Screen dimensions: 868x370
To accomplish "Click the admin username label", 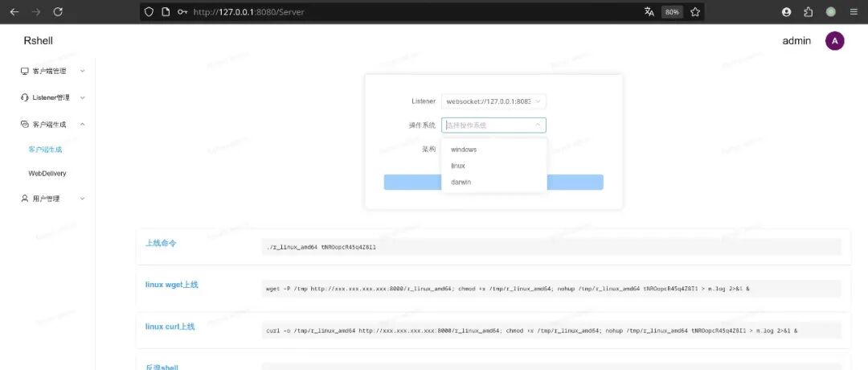I will 796,40.
